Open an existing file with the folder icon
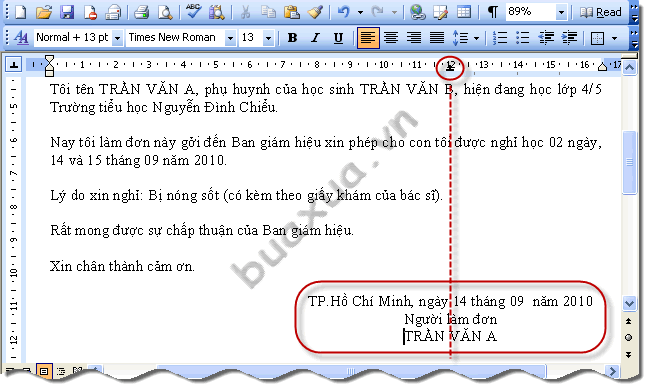This screenshot has width=650, height=391. pyautogui.click(x=44, y=12)
